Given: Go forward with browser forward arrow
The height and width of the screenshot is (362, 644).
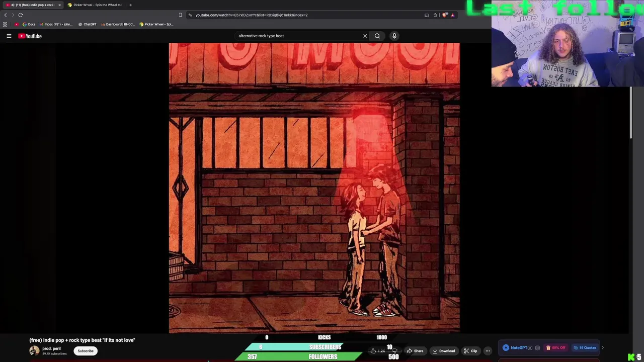Looking at the screenshot, I should [x=13, y=15].
